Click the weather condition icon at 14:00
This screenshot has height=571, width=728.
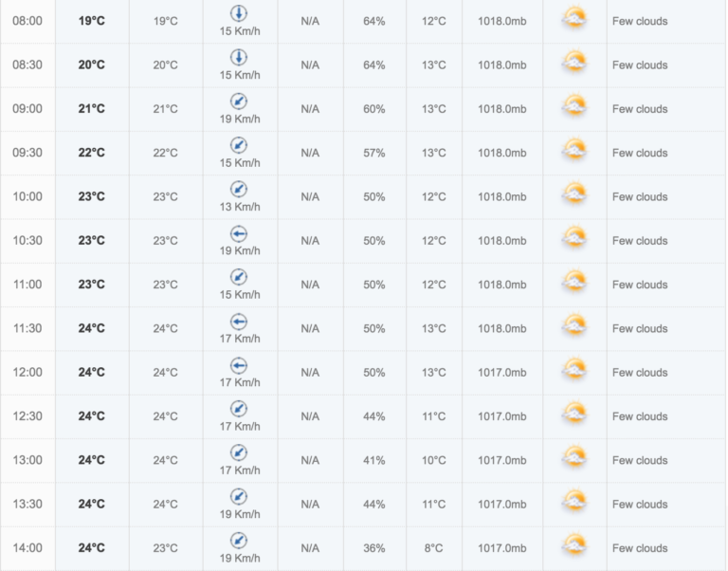pos(574,545)
